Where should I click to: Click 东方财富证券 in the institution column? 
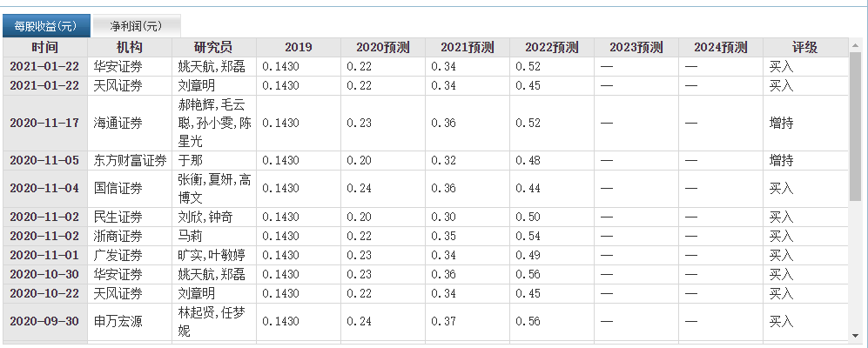point(130,161)
